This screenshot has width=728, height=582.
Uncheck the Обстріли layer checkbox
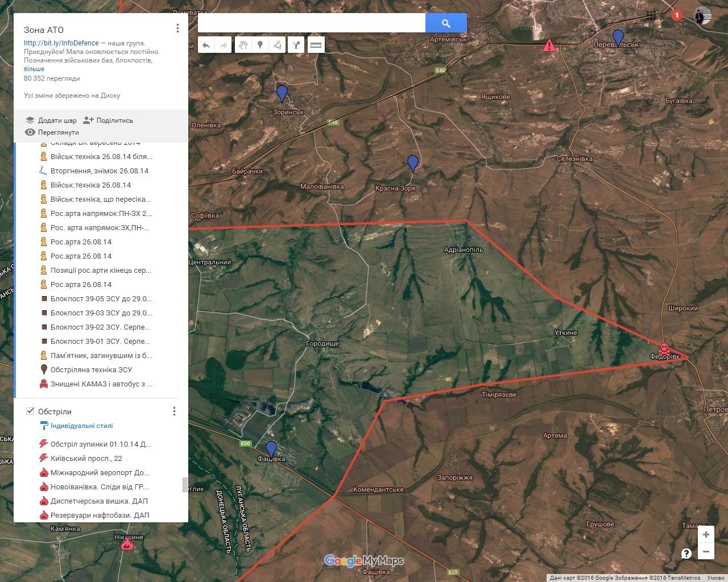[30, 411]
